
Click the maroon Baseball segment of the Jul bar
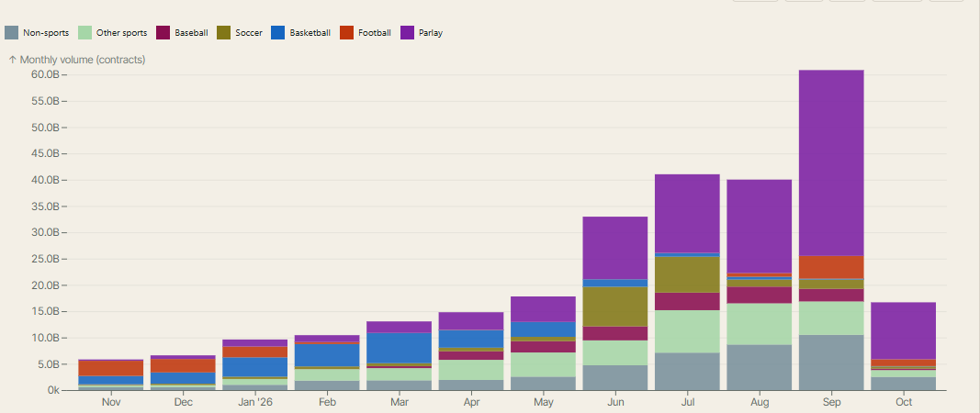click(687, 301)
